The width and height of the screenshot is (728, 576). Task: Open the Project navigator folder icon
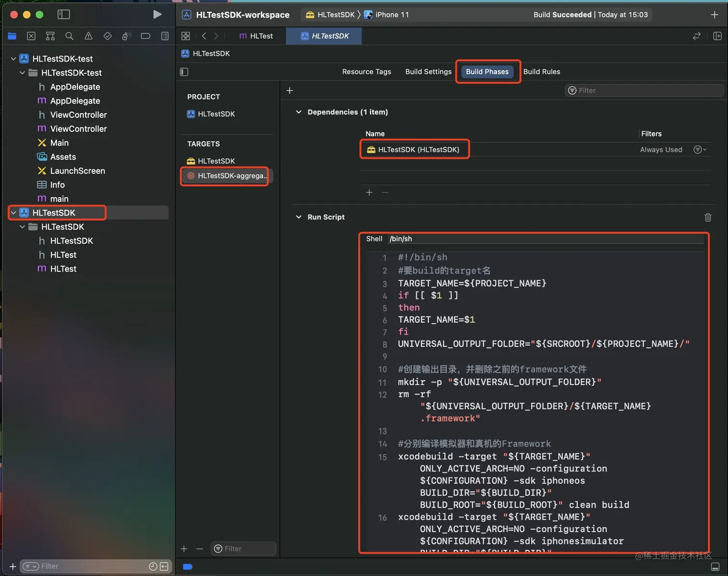[12, 36]
